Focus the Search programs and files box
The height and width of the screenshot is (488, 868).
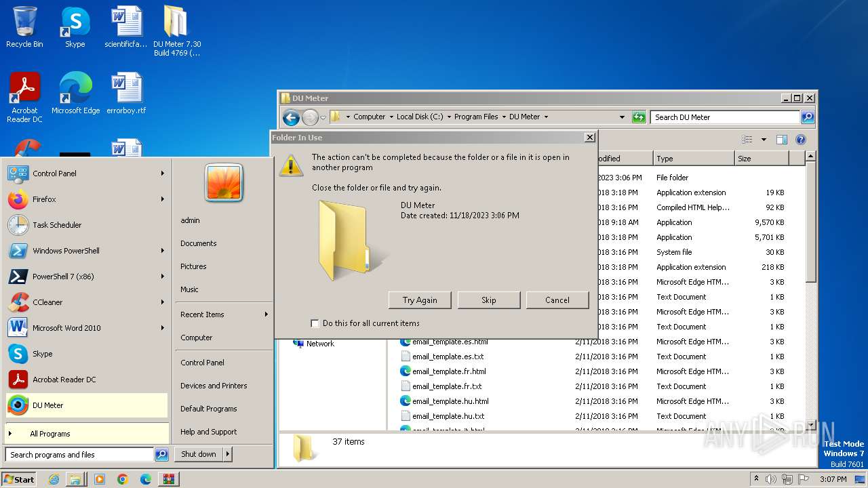80,455
